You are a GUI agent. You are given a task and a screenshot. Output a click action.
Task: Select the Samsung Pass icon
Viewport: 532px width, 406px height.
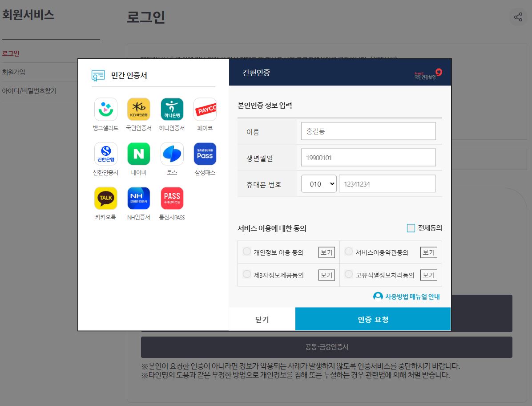click(205, 154)
